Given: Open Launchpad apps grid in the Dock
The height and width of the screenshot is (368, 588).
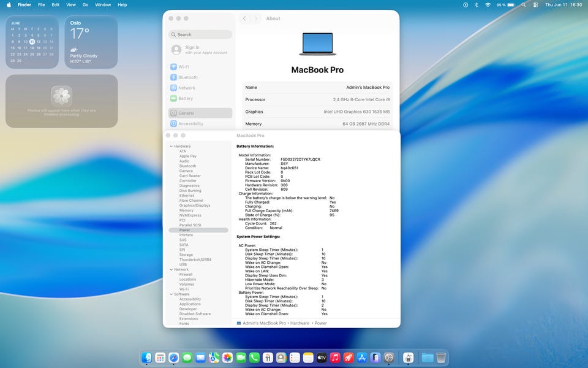Looking at the screenshot, I should [160, 358].
